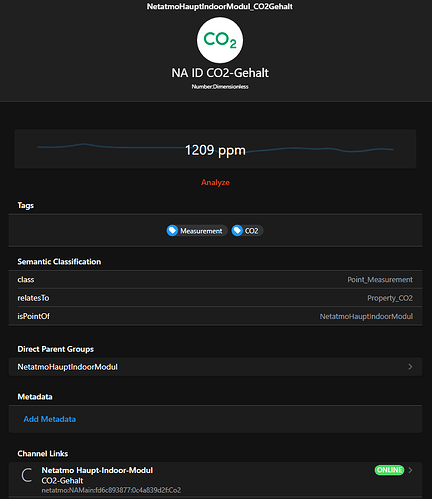Click the 1209 ppm sparkline card
Viewport: 432px width, 499px height.
pos(215,149)
